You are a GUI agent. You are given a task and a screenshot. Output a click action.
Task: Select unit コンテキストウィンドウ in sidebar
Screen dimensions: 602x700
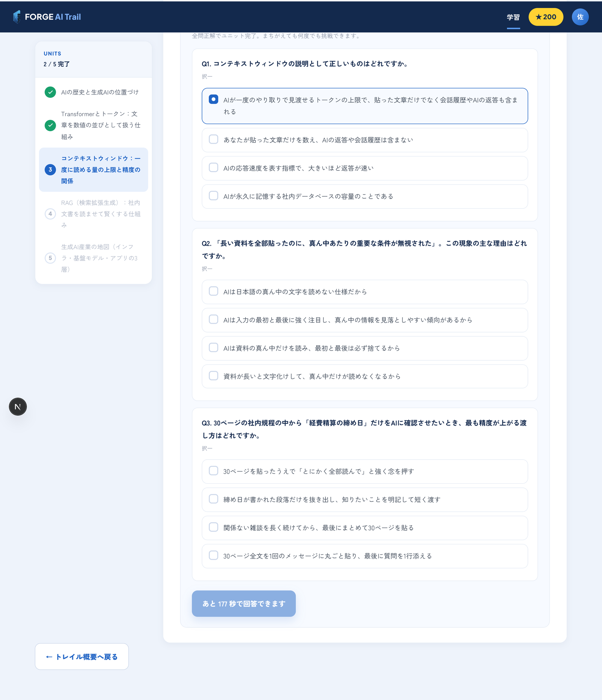[x=94, y=170]
